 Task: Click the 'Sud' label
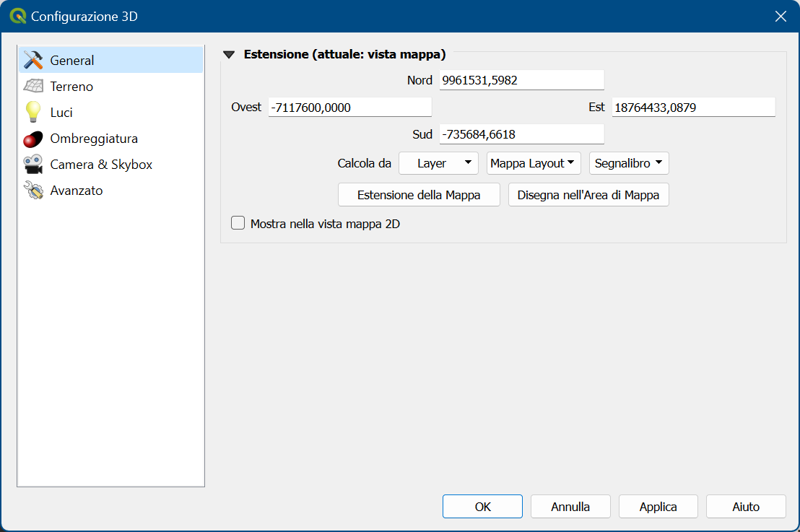click(x=422, y=134)
